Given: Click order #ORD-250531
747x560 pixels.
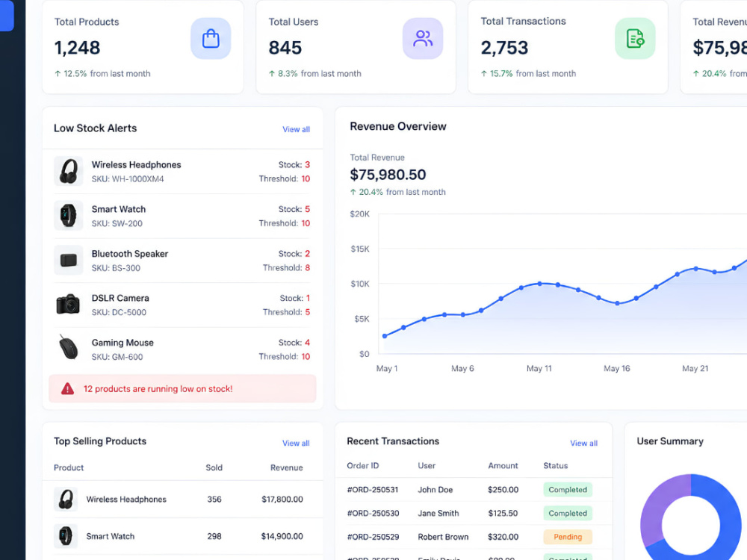Looking at the screenshot, I should pos(373,490).
